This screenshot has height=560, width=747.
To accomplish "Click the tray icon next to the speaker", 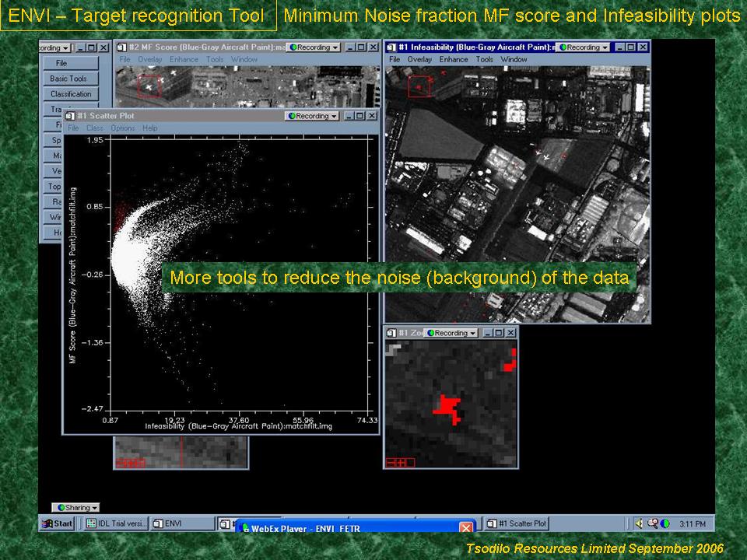I will click(652, 523).
